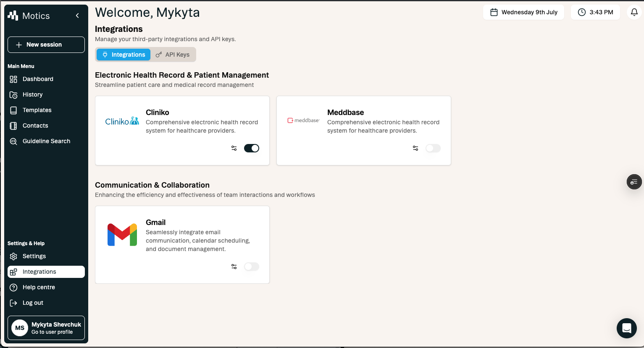
Task: Open the chat support bubble
Action: [627, 328]
